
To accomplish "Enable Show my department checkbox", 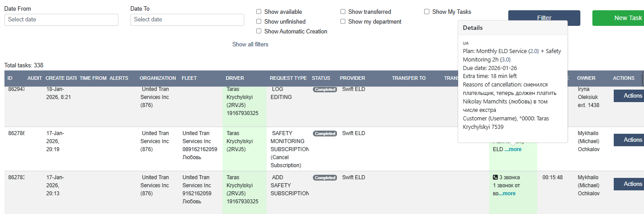I will click(x=343, y=22).
